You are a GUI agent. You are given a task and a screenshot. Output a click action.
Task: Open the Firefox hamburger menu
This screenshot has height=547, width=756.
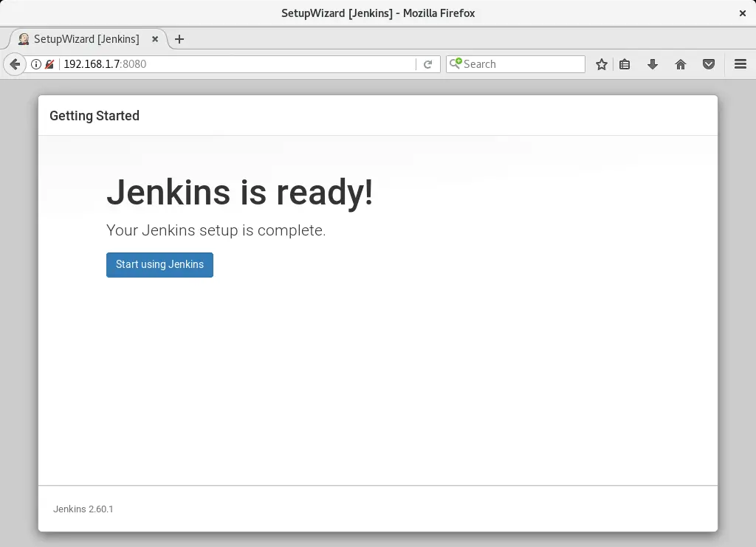pyautogui.click(x=740, y=64)
